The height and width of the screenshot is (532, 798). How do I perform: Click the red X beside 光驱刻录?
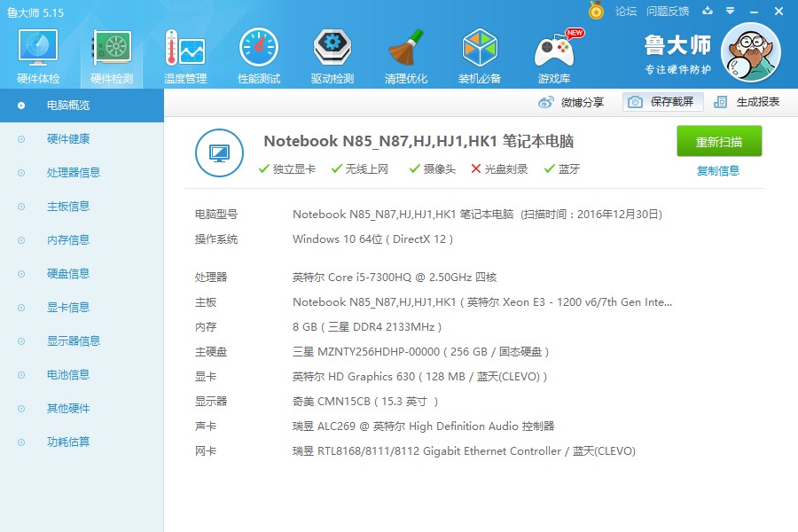[477, 168]
